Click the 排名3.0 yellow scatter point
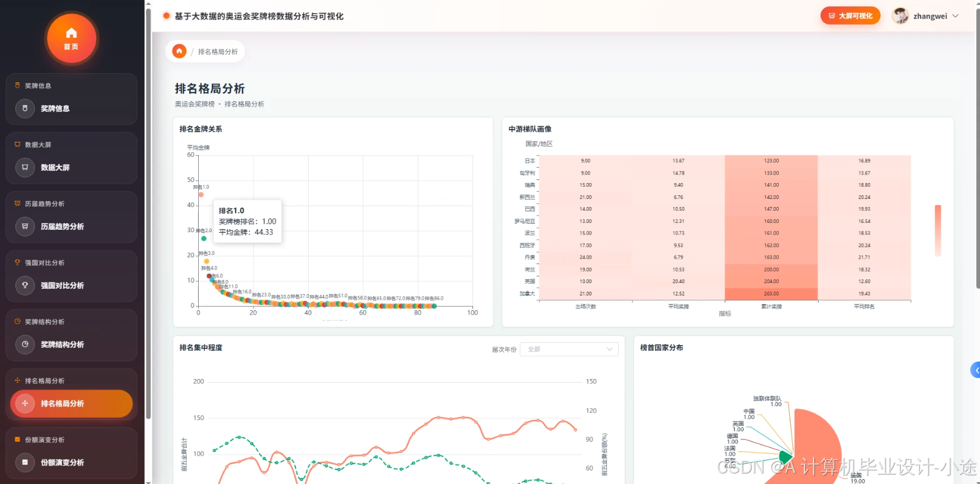This screenshot has width=980, height=484. coord(207,261)
